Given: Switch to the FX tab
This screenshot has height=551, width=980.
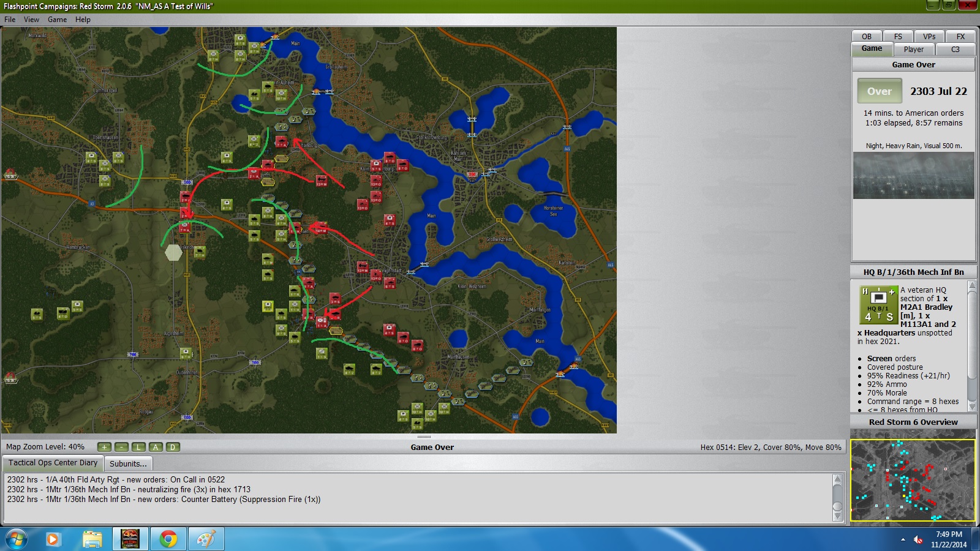Looking at the screenshot, I should 960,37.
